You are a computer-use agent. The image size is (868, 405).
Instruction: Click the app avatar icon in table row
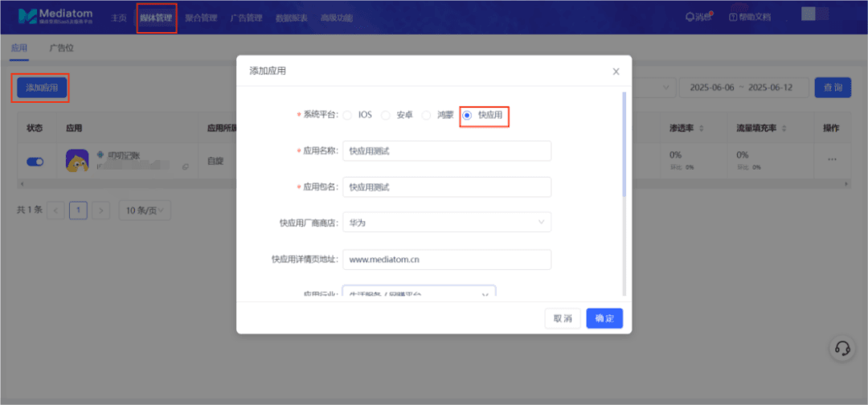coord(77,161)
